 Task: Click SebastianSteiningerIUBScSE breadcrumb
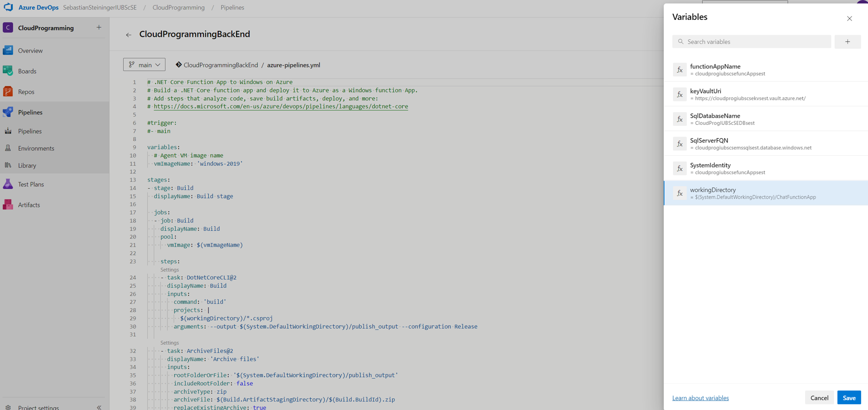coord(100,7)
